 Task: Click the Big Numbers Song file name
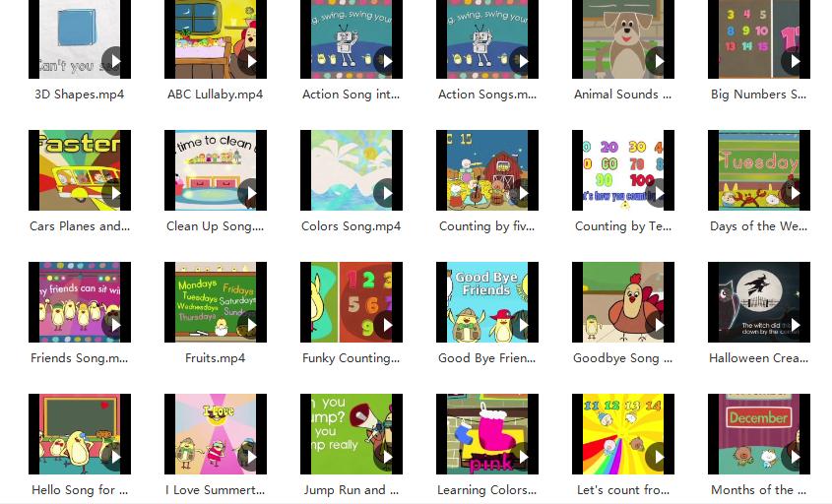point(759,94)
